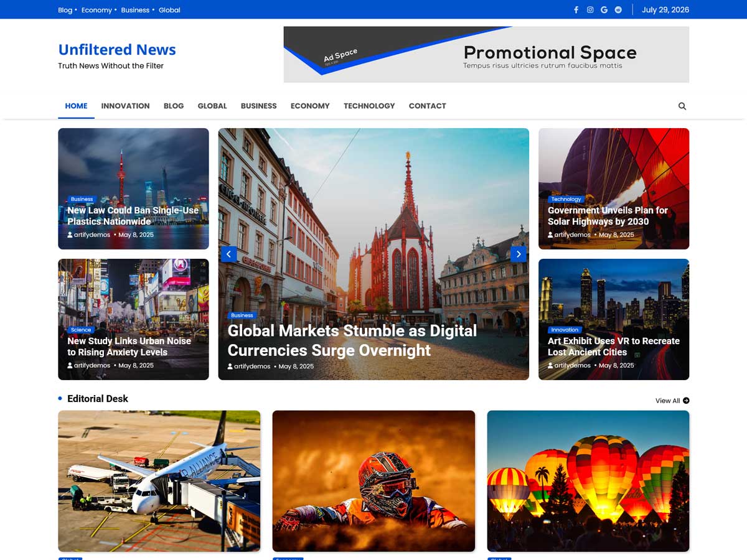
Task: Open the CONTACT nav item
Action: 427,106
